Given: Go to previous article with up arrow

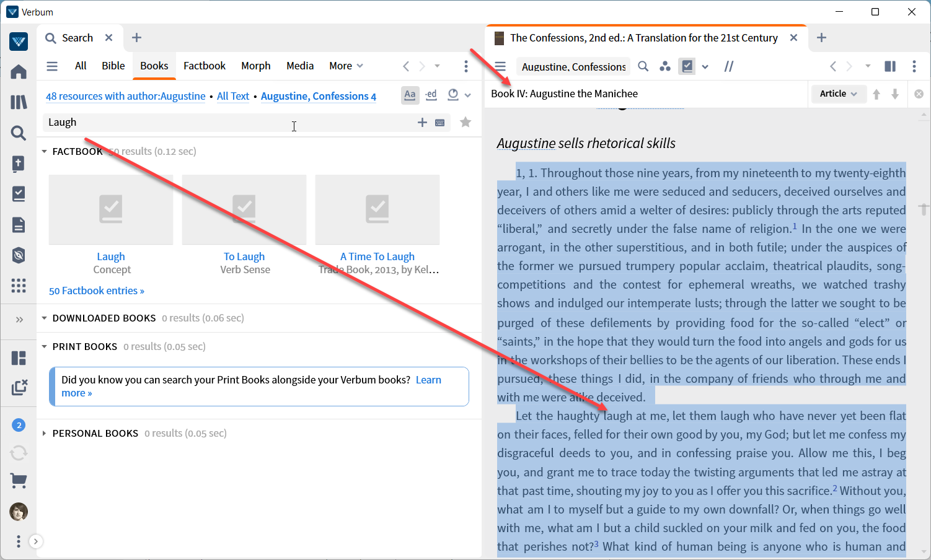Looking at the screenshot, I should 876,94.
